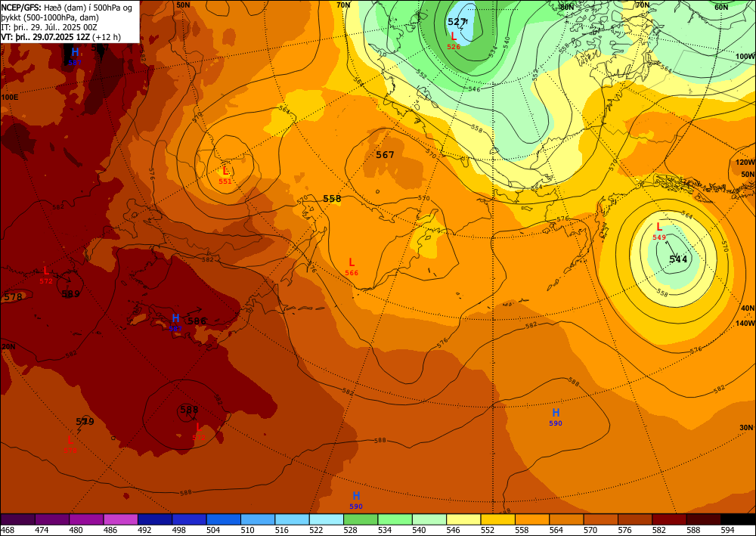
Task: Click the 'VT: þri.. 29.07.2025 12Z (+12 h)' line
Action: [x=61, y=36]
